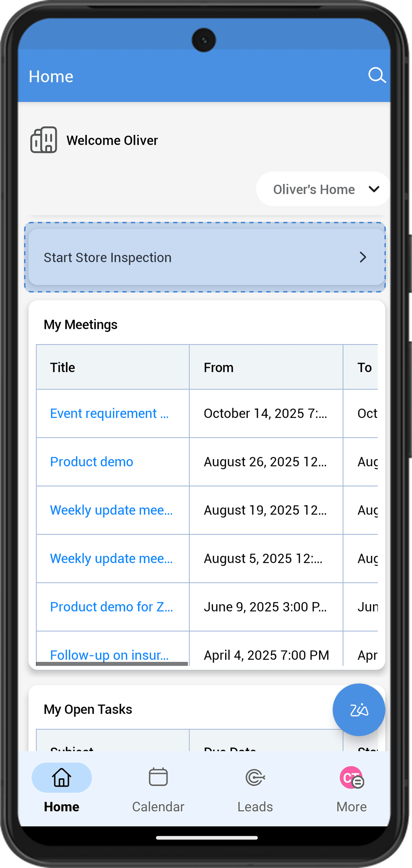Screen dimensions: 412x868
Task: Expand the Oliver's Home dropdown
Action: click(x=314, y=189)
